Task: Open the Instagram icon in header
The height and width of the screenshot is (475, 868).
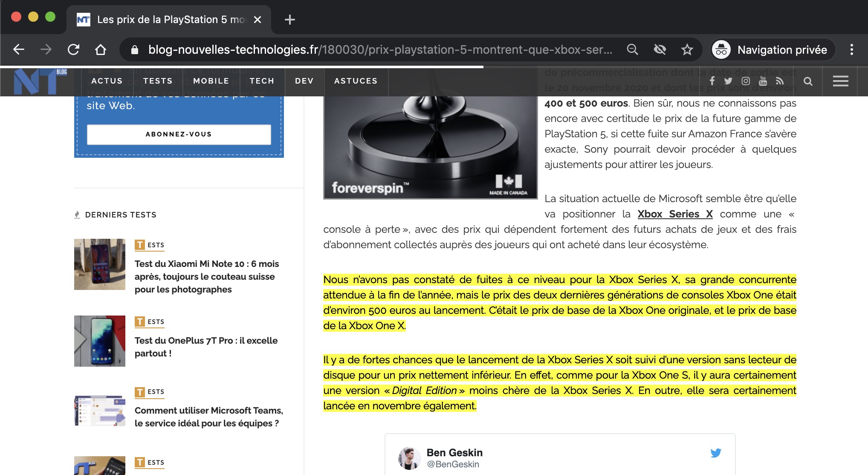Action: (746, 81)
